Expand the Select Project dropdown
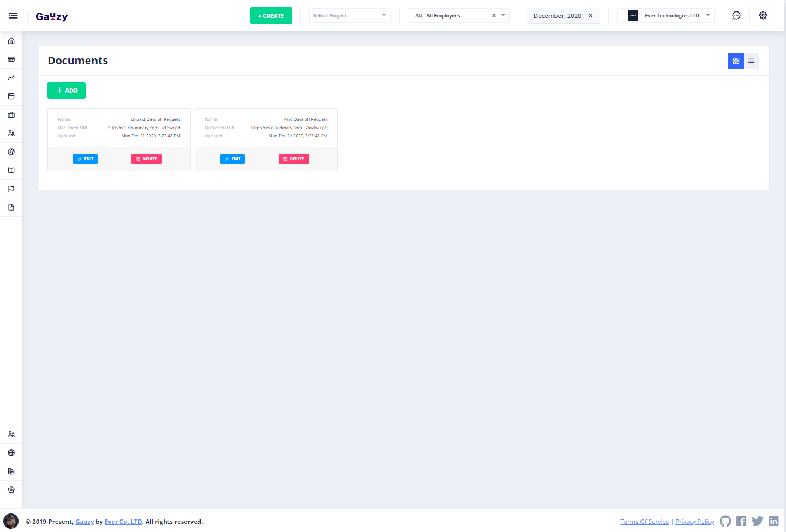Screen dimensions: 786x532 coord(349,16)
